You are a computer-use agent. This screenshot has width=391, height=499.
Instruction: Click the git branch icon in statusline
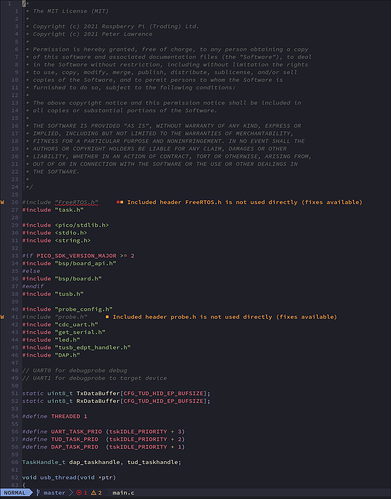(x=38, y=493)
